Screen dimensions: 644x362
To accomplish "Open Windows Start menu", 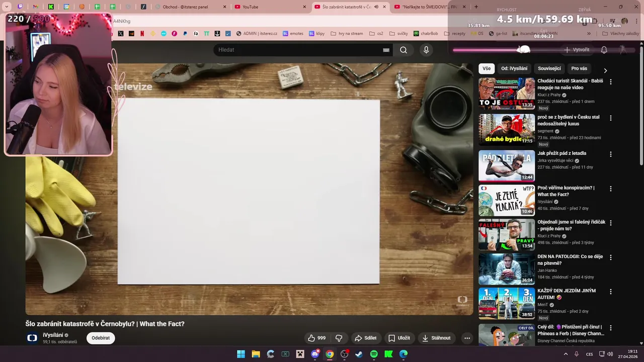I will pyautogui.click(x=241, y=354).
